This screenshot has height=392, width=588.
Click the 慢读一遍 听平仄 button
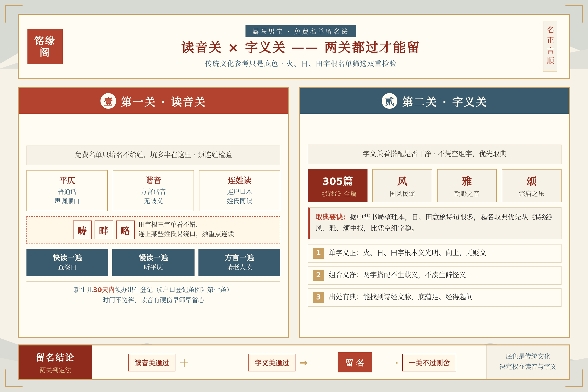click(x=153, y=262)
